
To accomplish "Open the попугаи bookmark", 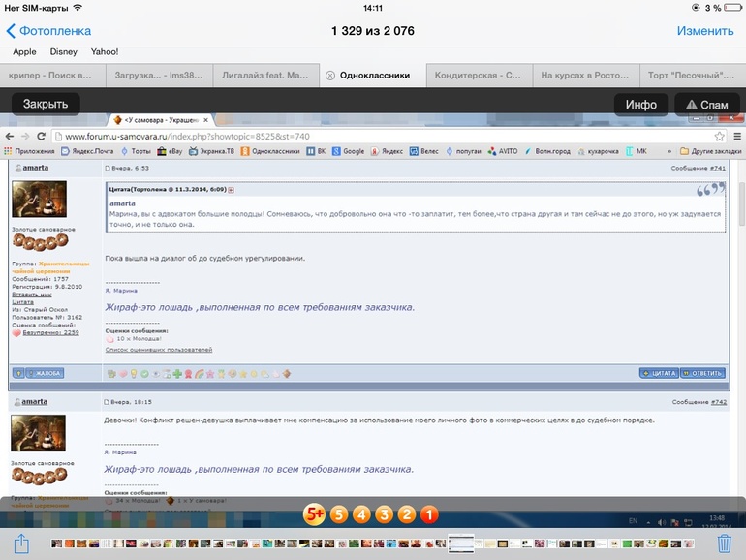I will (463, 151).
